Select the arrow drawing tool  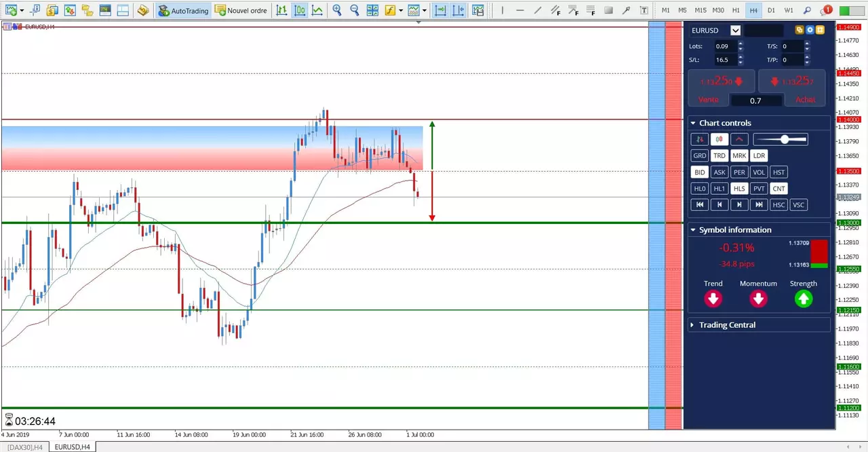tap(626, 10)
